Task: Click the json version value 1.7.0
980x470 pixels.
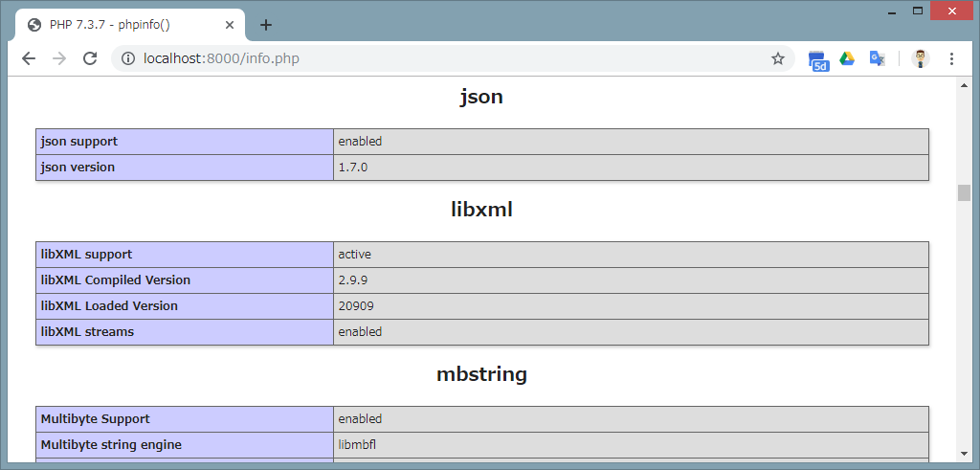Action: coord(353,168)
